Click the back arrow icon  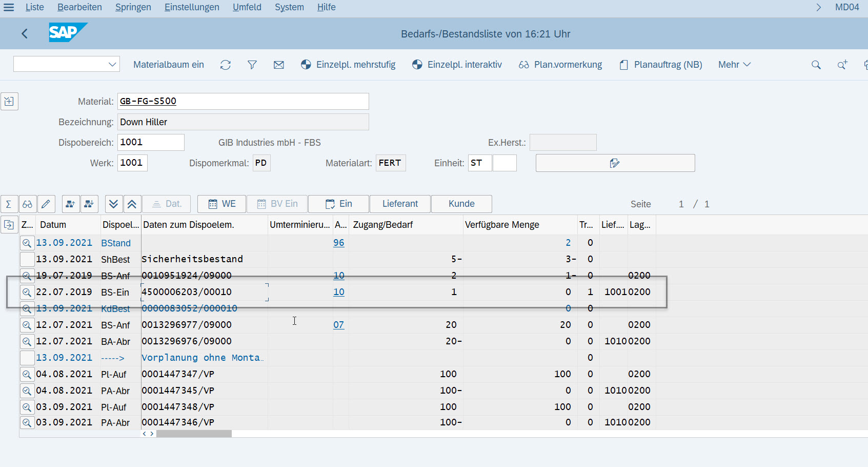pos(25,34)
